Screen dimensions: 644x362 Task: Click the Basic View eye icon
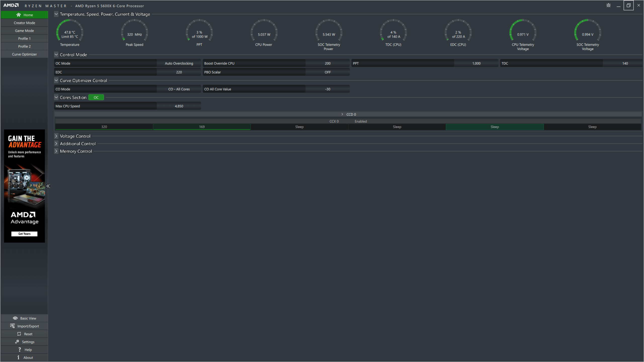[x=15, y=318]
